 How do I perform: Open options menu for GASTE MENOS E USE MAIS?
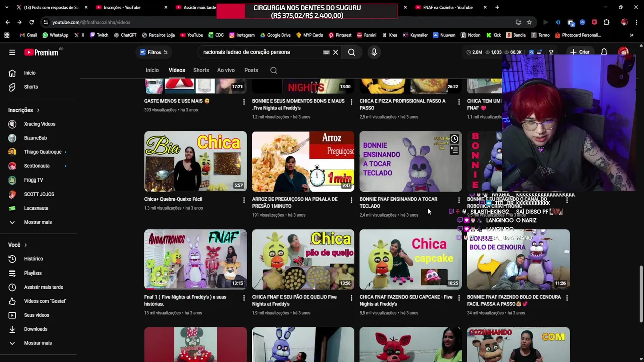[244, 102]
